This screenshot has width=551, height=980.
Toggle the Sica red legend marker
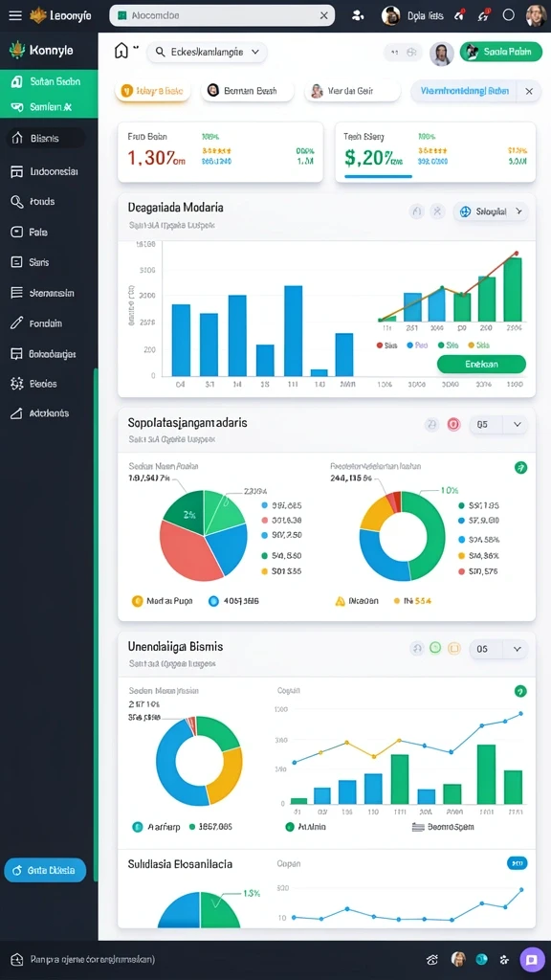[x=380, y=345]
